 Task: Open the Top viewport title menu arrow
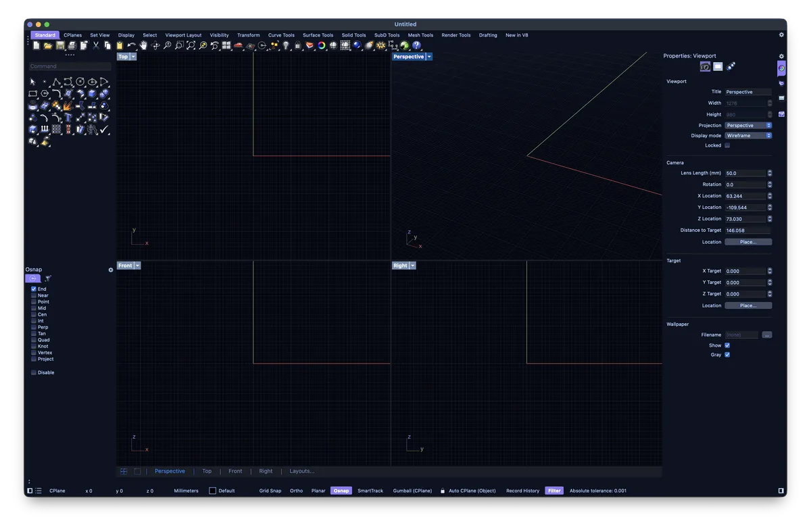(x=134, y=57)
